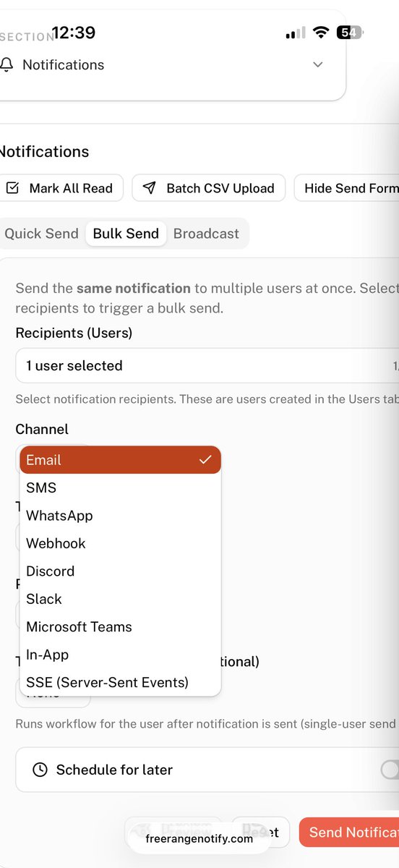Click the Channel label
The image size is (399, 868).
(42, 429)
